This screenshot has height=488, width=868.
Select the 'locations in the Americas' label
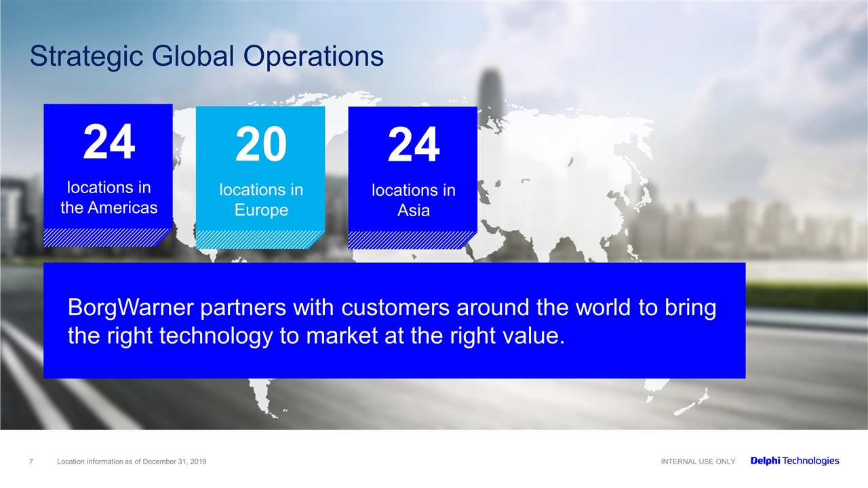click(108, 197)
